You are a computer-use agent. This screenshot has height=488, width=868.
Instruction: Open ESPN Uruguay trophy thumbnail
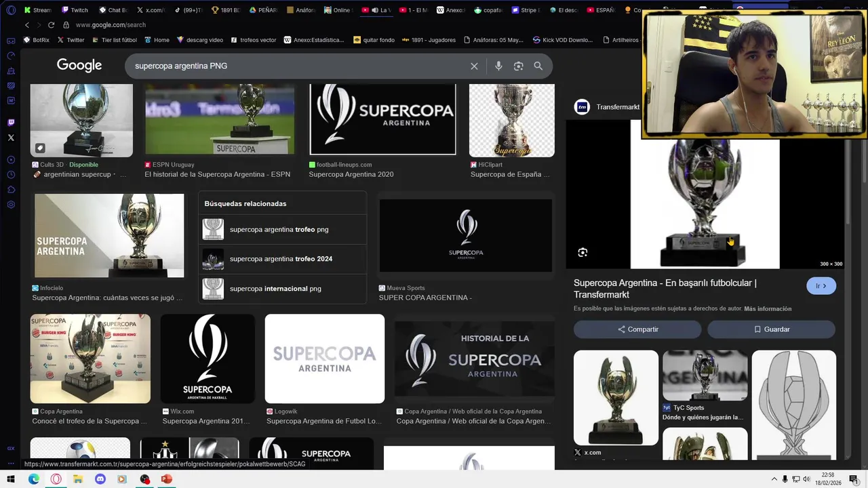(220, 121)
